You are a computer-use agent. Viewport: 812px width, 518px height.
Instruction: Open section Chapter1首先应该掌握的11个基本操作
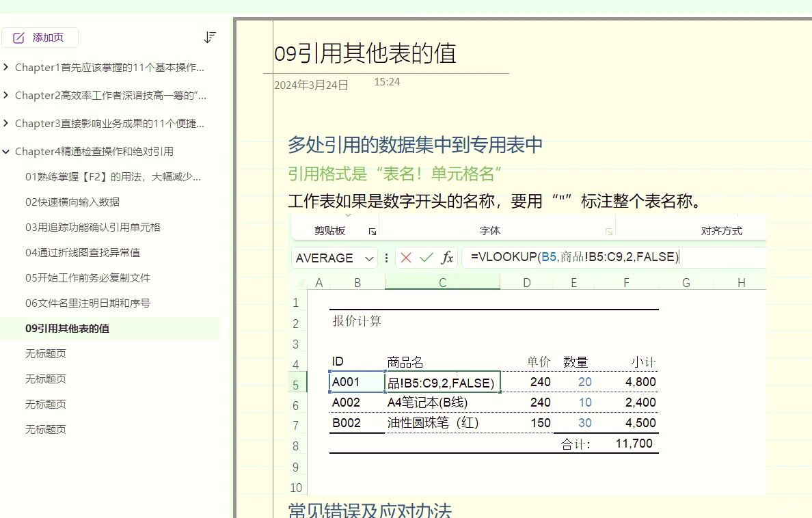click(x=109, y=68)
